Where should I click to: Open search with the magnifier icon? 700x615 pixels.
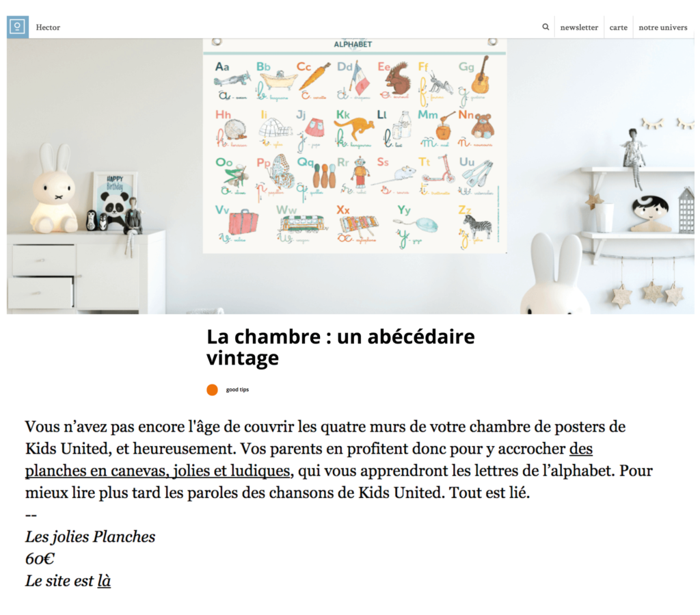click(546, 27)
